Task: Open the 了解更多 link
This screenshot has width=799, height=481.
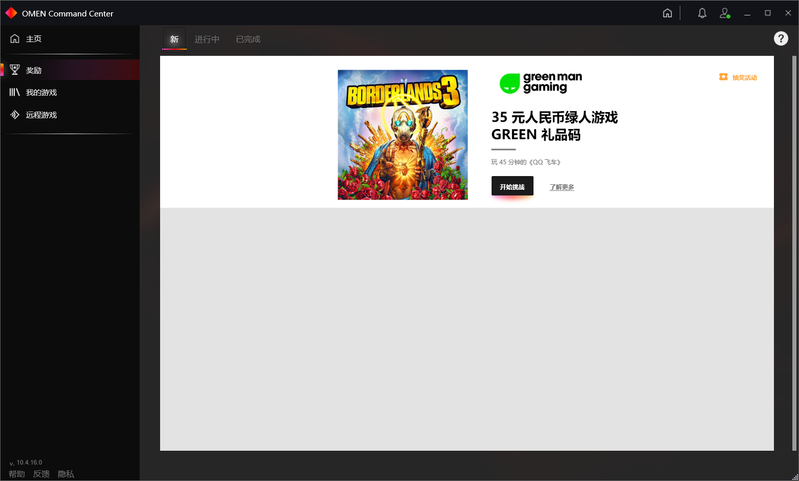Action: point(562,187)
